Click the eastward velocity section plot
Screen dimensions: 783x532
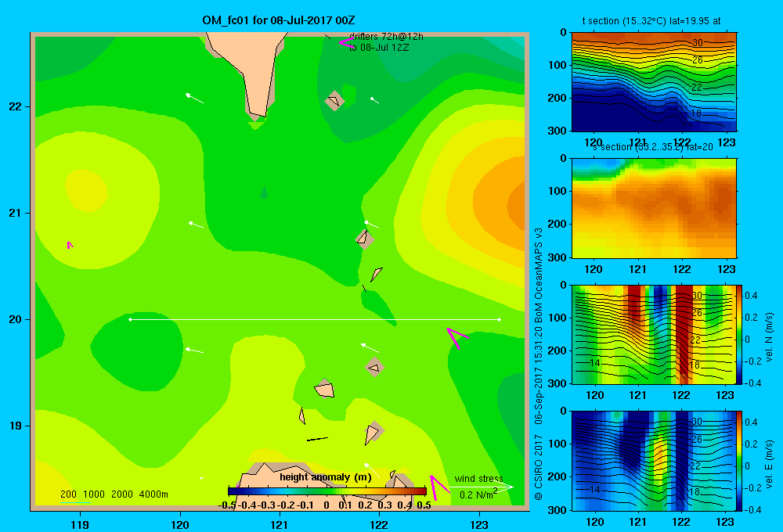[x=654, y=461]
